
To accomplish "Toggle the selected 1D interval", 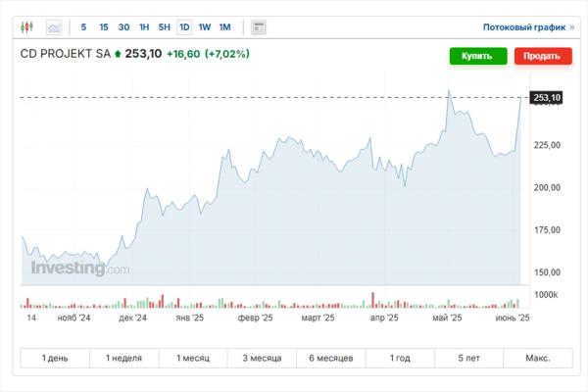I will [184, 27].
